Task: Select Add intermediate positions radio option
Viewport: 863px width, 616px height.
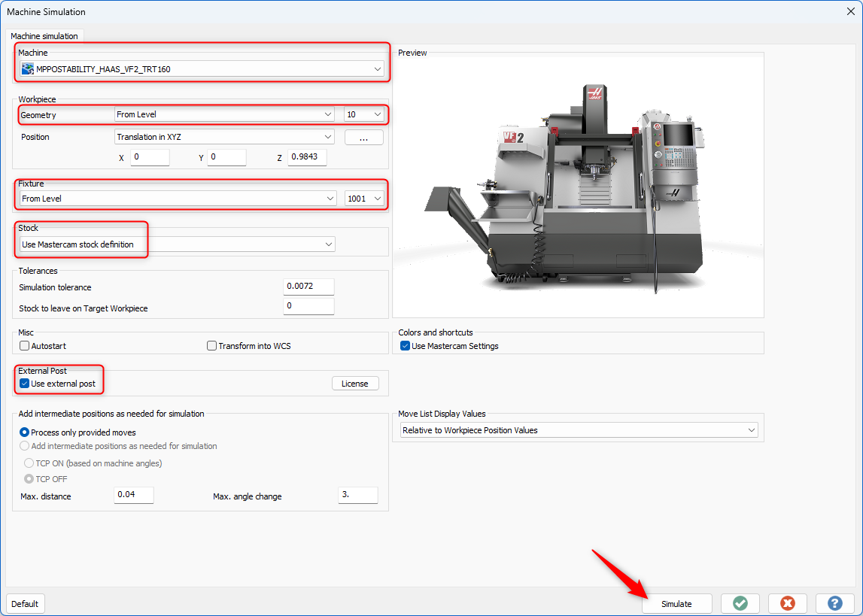Action: tap(24, 446)
